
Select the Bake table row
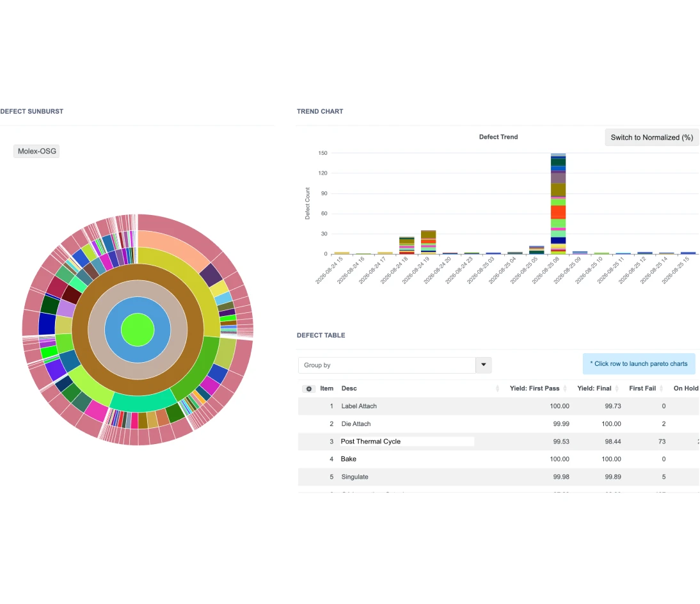(x=498, y=459)
